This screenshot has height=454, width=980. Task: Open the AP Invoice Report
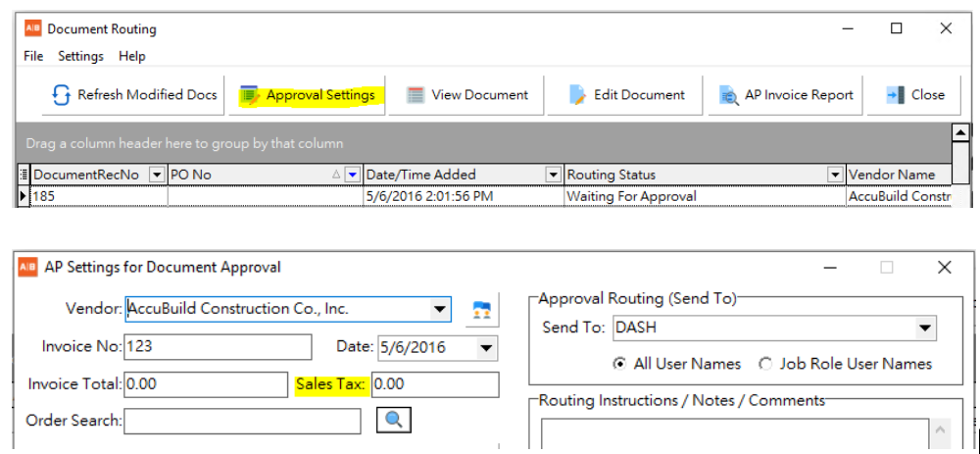(x=785, y=95)
